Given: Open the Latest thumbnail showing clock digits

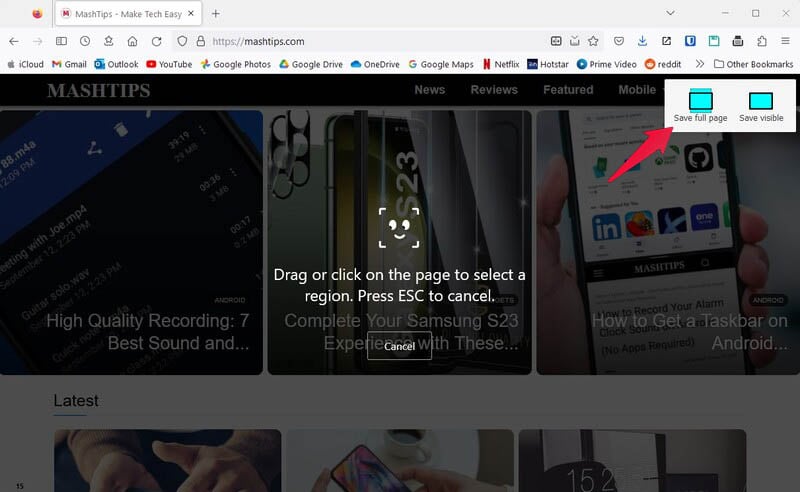Looking at the screenshot, I should (632, 460).
